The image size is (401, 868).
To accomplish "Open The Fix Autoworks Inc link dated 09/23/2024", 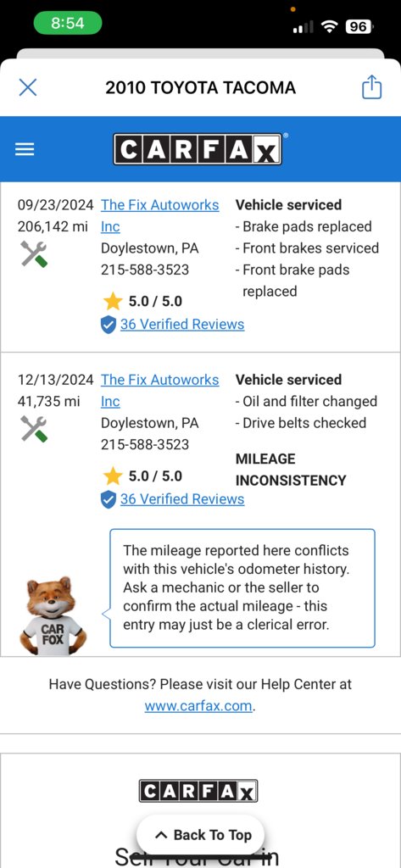I will 159,215.
